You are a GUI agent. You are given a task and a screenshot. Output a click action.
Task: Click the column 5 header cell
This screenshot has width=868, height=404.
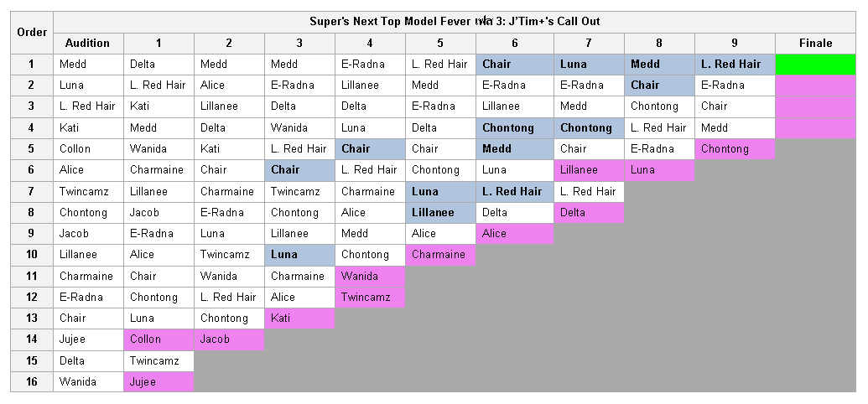tap(440, 44)
